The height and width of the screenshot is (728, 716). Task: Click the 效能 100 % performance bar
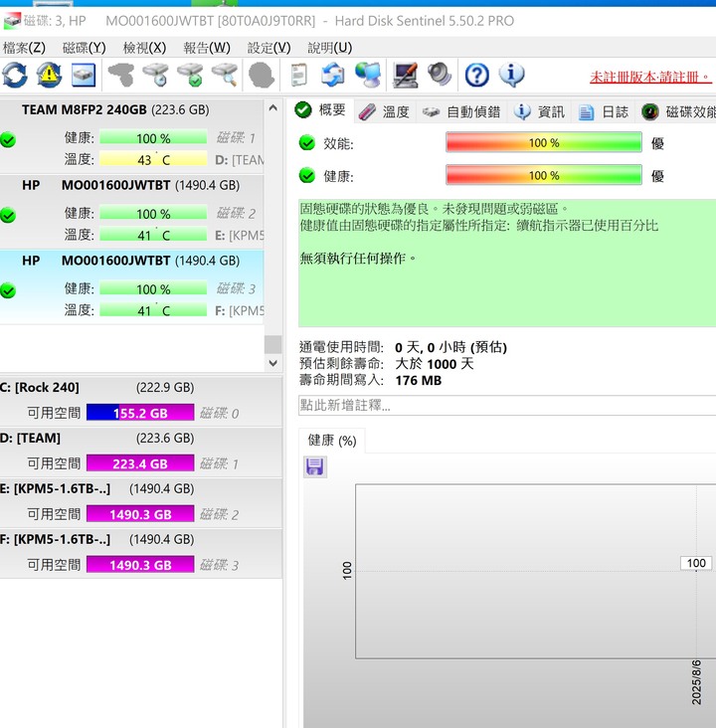[x=544, y=142]
